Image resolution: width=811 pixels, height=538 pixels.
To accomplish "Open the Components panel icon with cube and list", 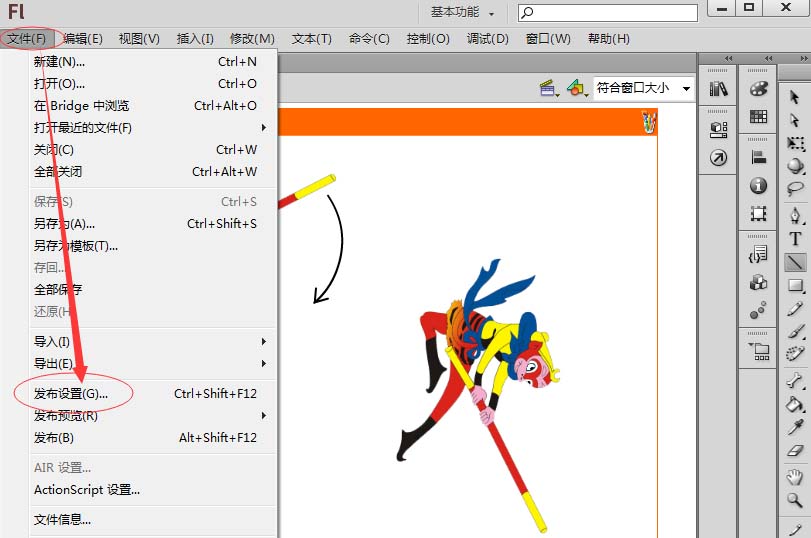I will coord(718,129).
